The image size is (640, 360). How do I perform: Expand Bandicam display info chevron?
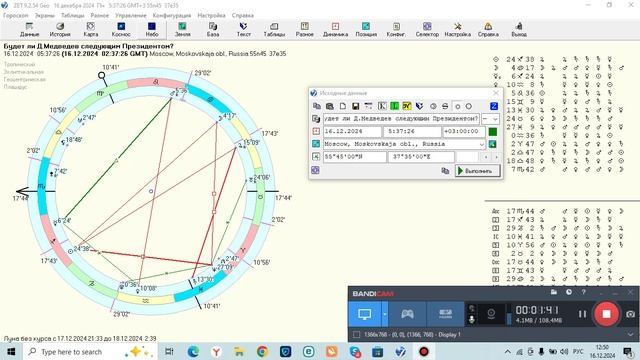click(631, 334)
